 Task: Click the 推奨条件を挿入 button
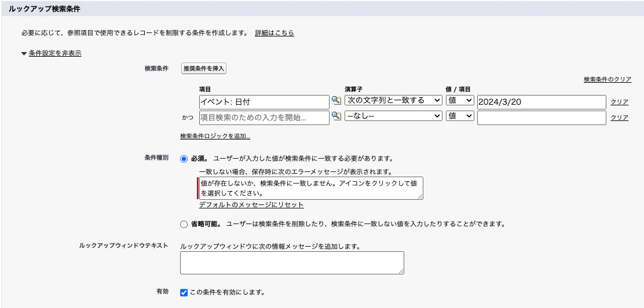click(x=204, y=68)
